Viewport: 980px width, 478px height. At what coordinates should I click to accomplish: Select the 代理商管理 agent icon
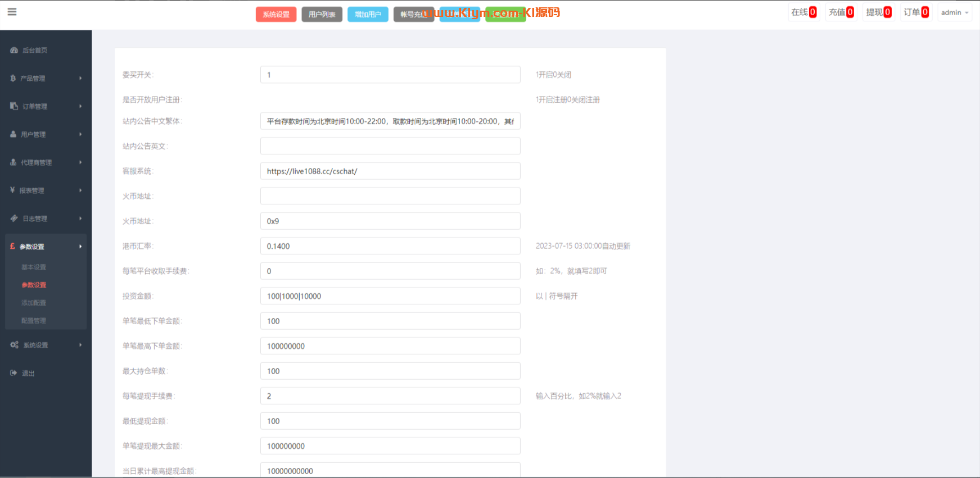pos(13,162)
